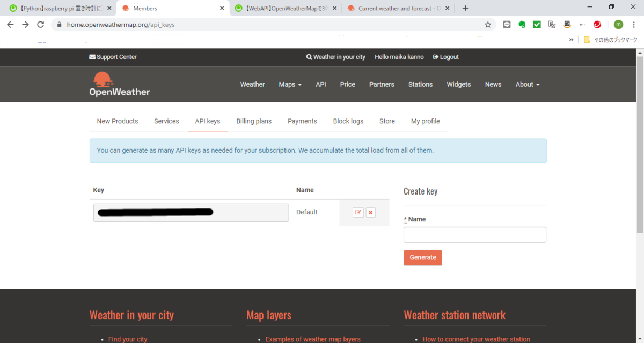Go back to the previous page
Screen dimensions: 644x343
tap(10, 25)
